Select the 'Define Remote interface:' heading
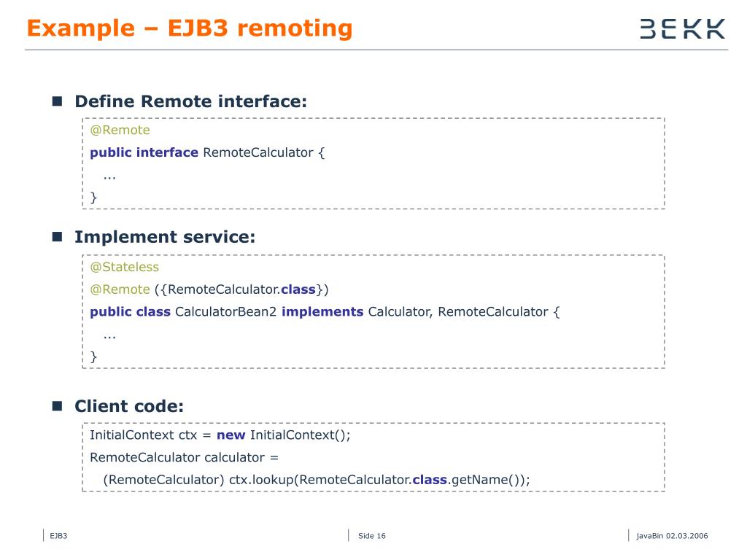Screen dimensions: 747x560 click(190, 101)
